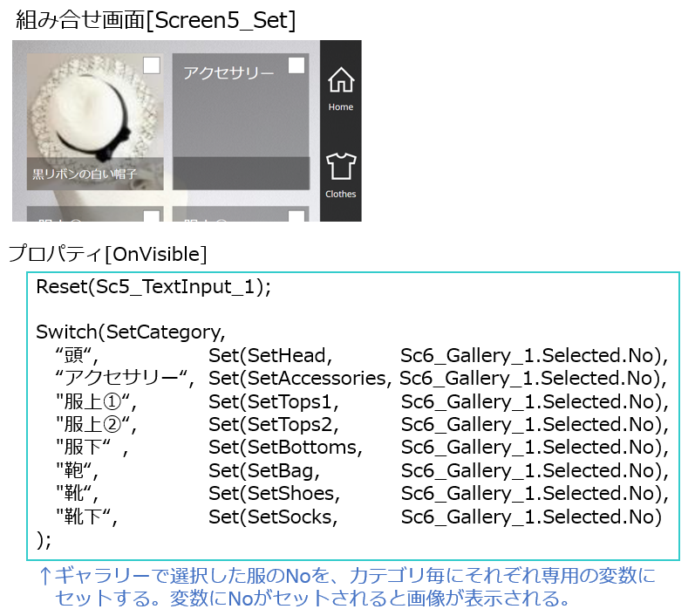Click Set(SetTops2, in the code
The image size is (695, 616).
(274, 424)
